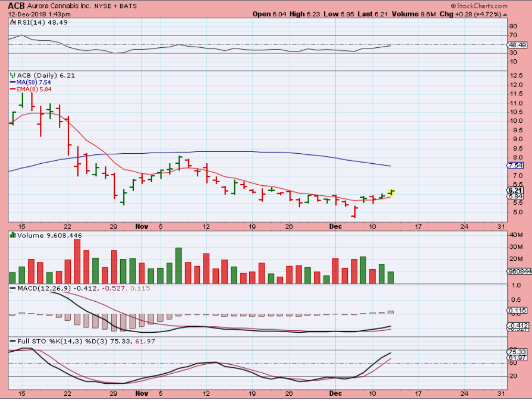The width and height of the screenshot is (532, 401).
Task: Click the 0.115 MACD histogram value tag
Action: tap(517, 310)
